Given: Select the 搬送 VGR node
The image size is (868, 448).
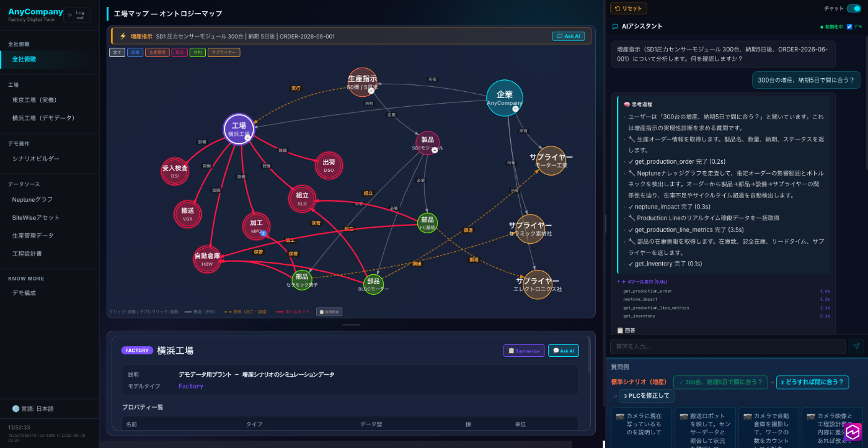Looking at the screenshot, I should pyautogui.click(x=187, y=214).
